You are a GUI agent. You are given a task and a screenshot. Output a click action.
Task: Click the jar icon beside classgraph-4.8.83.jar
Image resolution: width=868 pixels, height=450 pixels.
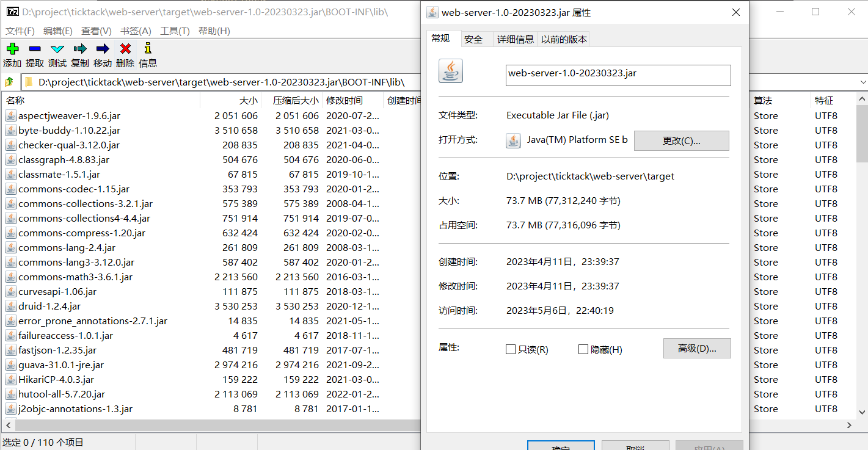pyautogui.click(x=11, y=159)
